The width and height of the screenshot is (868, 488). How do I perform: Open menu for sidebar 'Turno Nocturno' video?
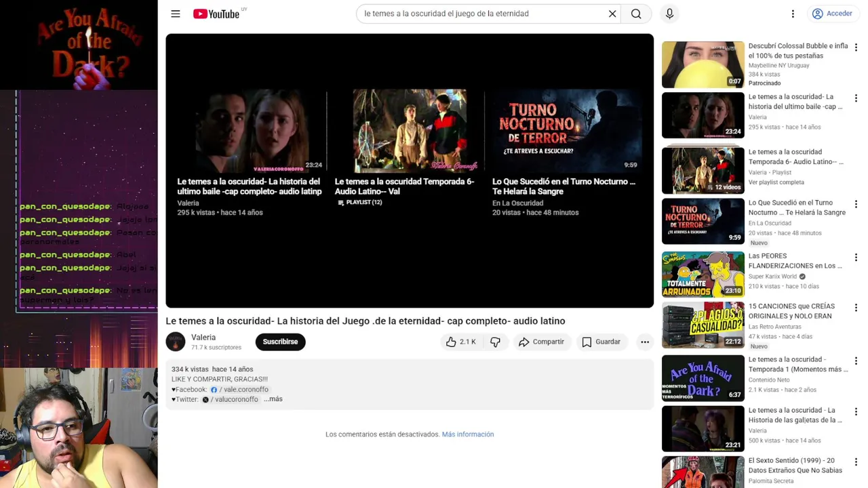tap(856, 205)
